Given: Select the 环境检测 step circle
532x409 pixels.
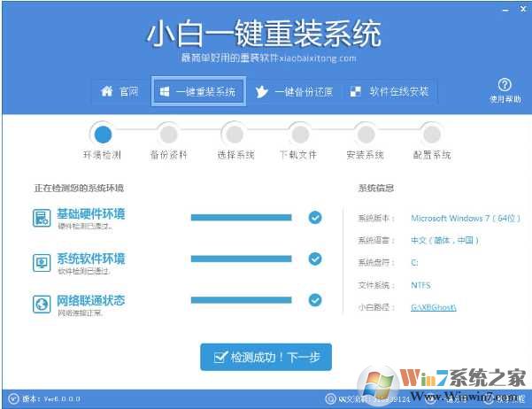Looking at the screenshot, I should pos(102,135).
